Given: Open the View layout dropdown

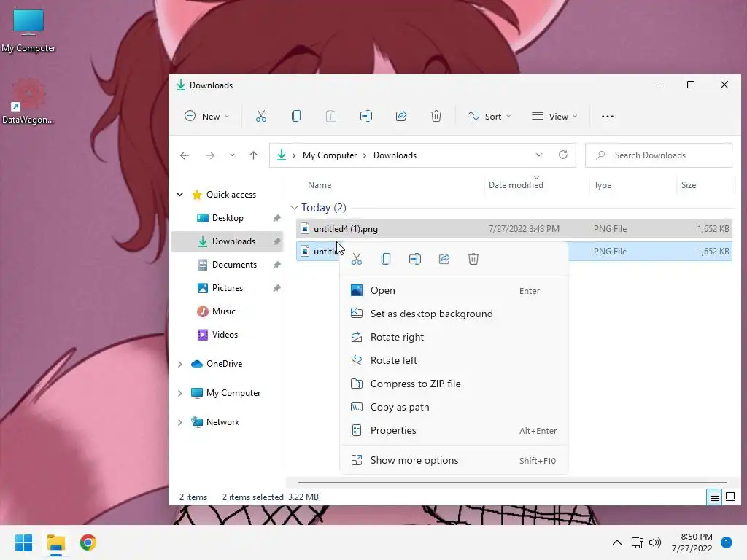Looking at the screenshot, I should click(554, 116).
